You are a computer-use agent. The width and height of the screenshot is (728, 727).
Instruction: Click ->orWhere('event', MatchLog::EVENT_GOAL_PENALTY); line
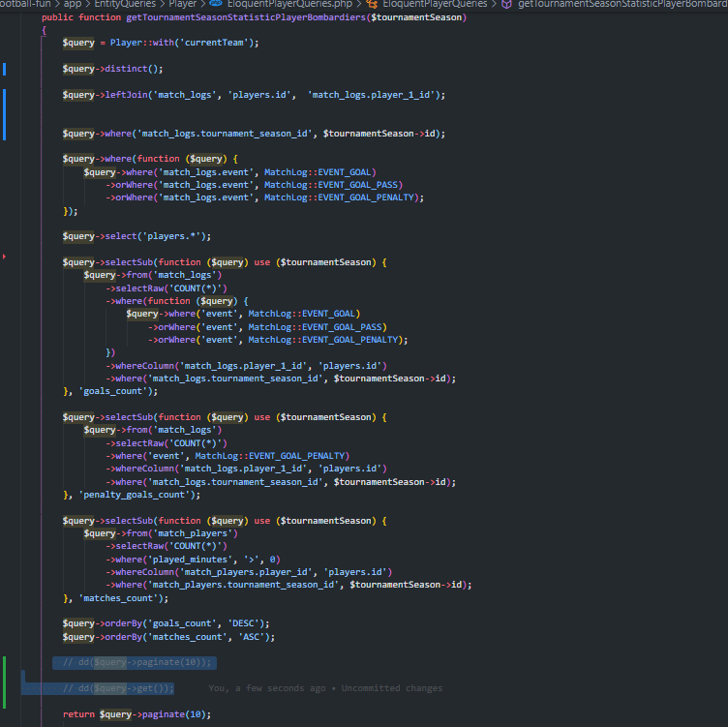[x=278, y=340]
